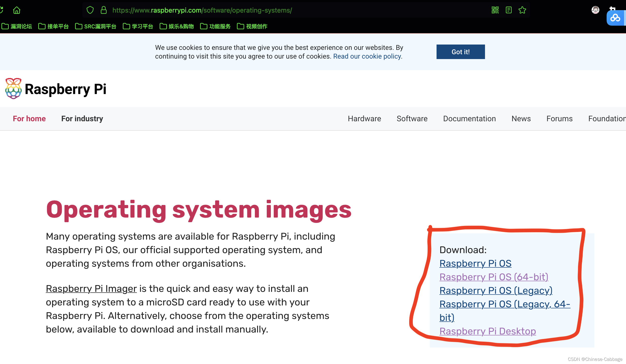Click the blue cloud extension icon

pos(615,18)
